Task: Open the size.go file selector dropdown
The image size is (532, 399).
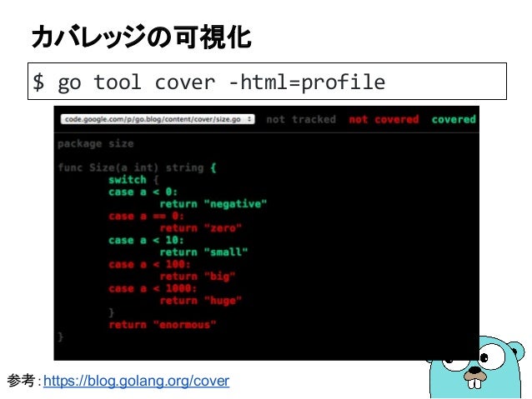Action: tap(158, 119)
